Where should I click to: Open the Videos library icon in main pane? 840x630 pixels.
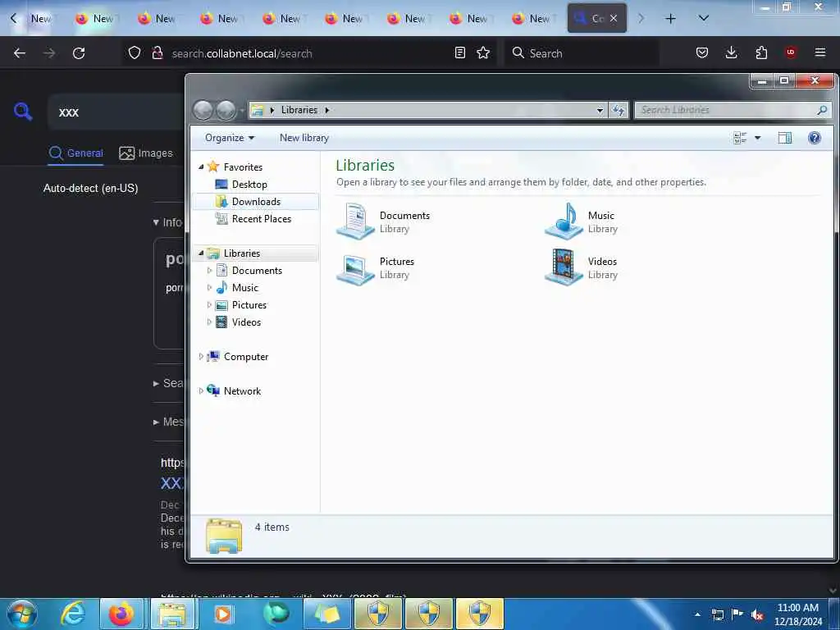(564, 267)
